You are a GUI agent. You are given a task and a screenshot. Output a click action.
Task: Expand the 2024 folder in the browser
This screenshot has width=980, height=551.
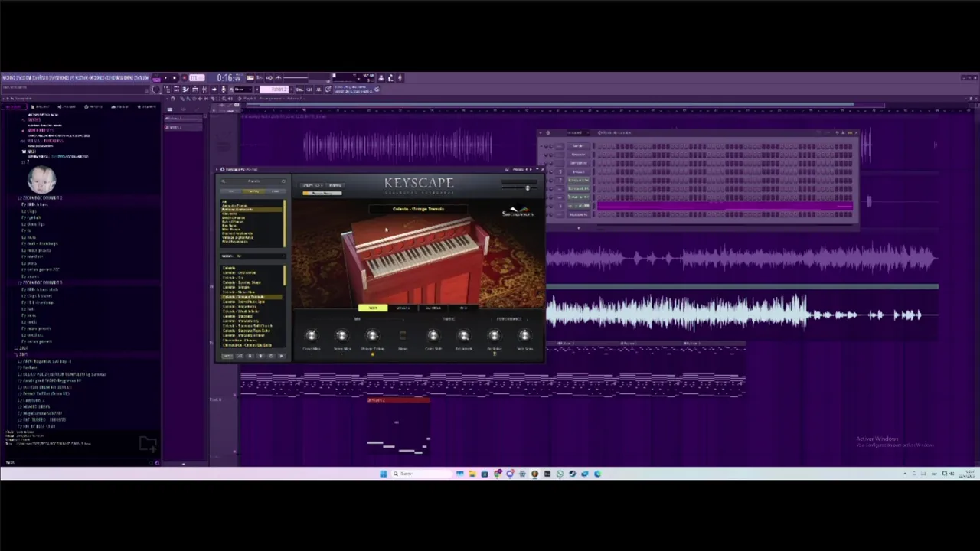[x=20, y=348]
